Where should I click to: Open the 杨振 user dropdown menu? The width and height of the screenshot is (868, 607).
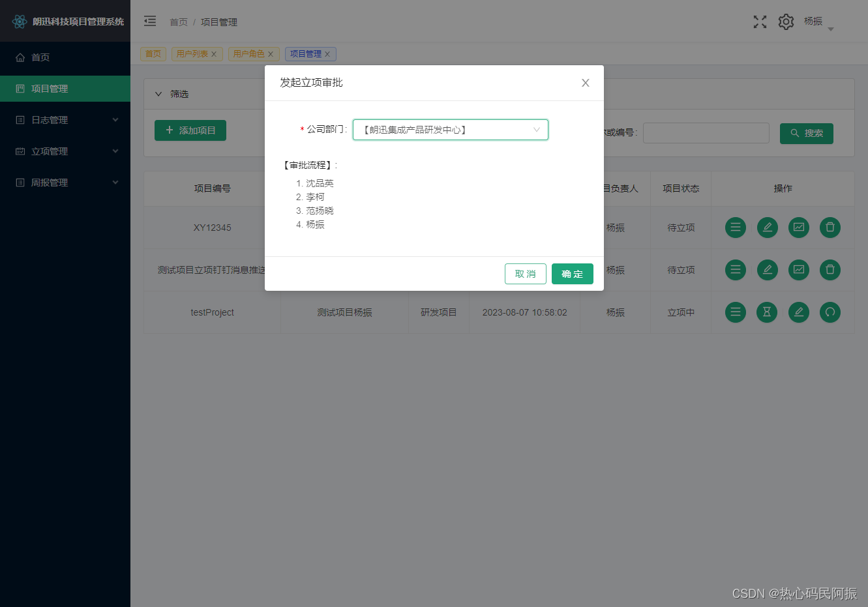tap(819, 22)
